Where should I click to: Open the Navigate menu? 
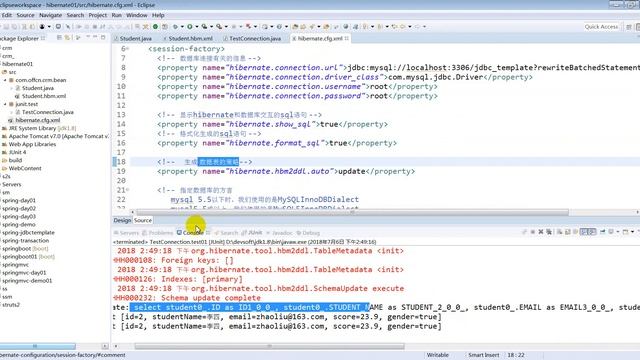coord(51,15)
